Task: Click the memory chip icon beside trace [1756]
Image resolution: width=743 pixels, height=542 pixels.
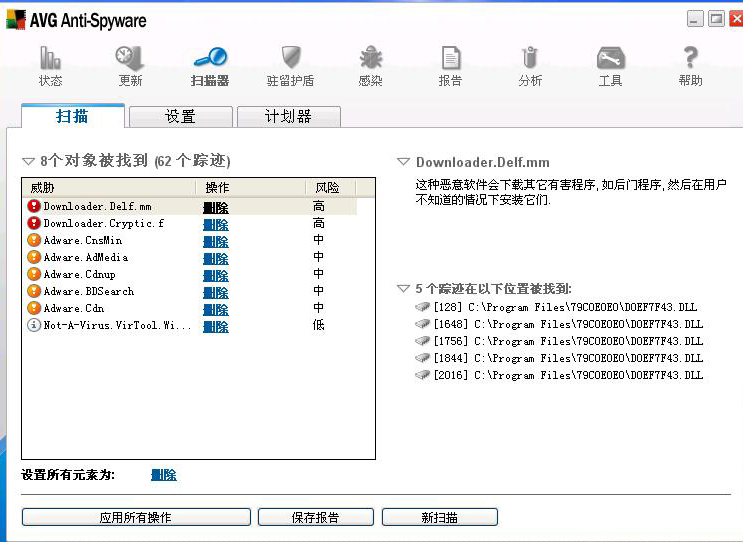Action: tap(422, 341)
